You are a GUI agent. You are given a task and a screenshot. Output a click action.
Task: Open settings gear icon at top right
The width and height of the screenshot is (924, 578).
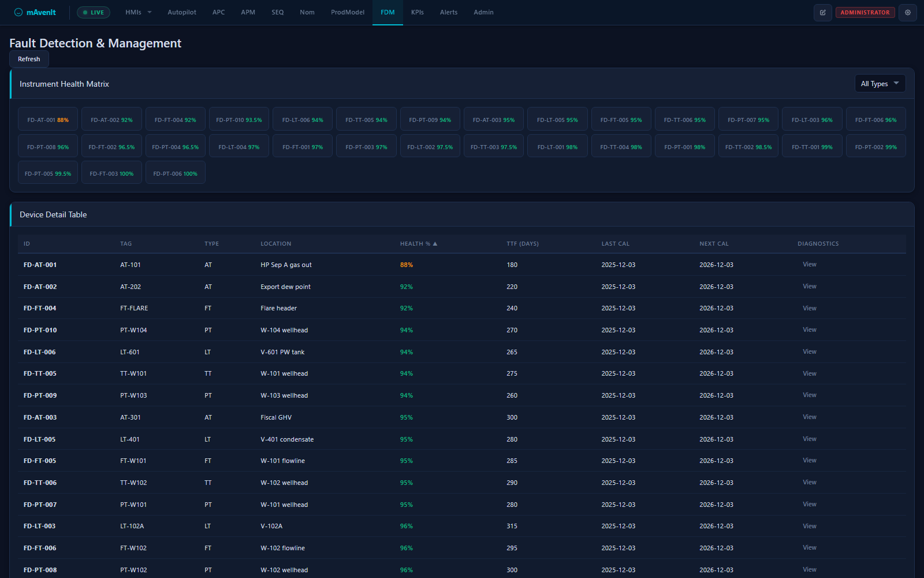(x=907, y=12)
